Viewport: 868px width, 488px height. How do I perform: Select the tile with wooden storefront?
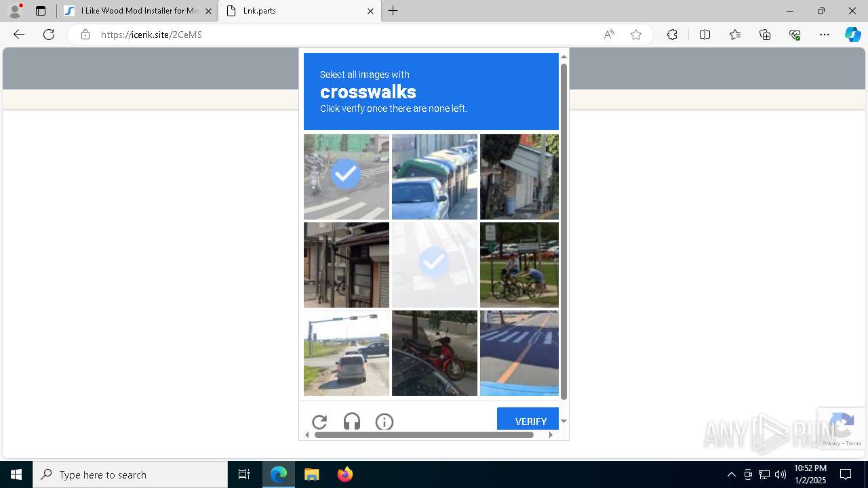347,265
